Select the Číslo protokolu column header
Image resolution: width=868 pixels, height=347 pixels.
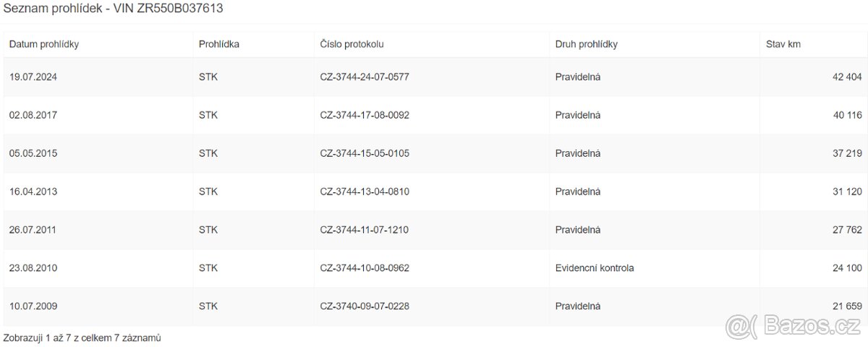pos(352,44)
